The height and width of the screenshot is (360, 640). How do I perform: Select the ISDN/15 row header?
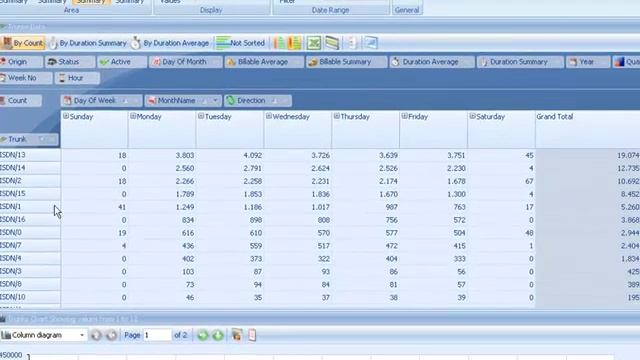click(30, 194)
